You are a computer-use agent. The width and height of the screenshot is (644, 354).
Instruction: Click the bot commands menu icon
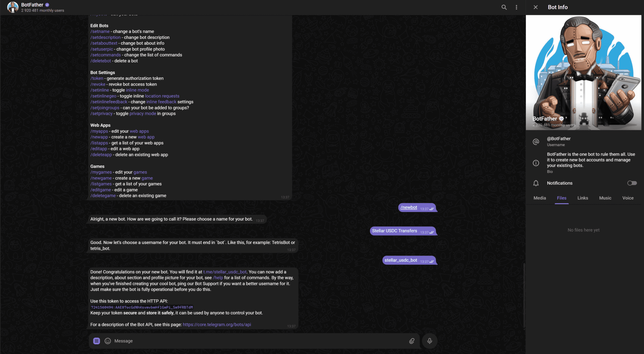click(97, 341)
